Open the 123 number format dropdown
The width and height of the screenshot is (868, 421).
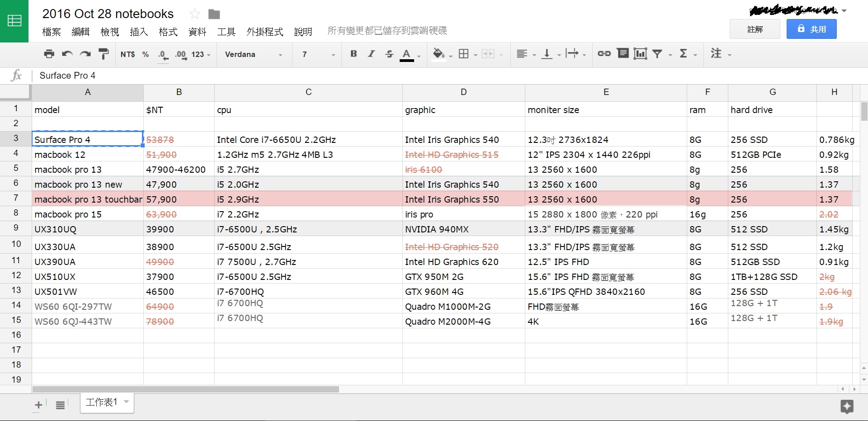201,54
